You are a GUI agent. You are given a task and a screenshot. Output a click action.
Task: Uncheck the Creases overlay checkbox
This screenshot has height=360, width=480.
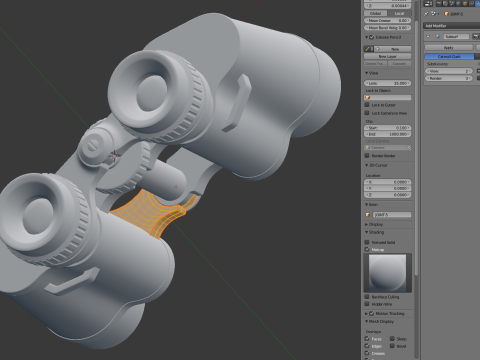(x=367, y=353)
